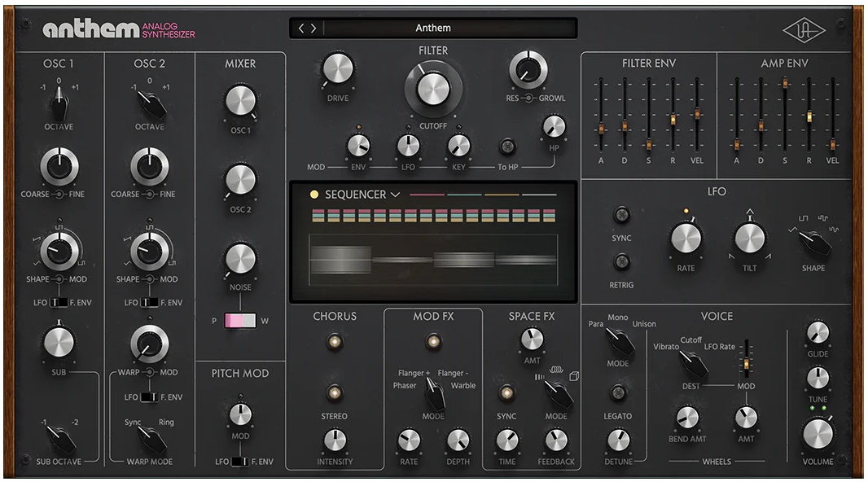Toggle the Sequencer on/off yellow light
The height and width of the screenshot is (482, 868).
(313, 195)
